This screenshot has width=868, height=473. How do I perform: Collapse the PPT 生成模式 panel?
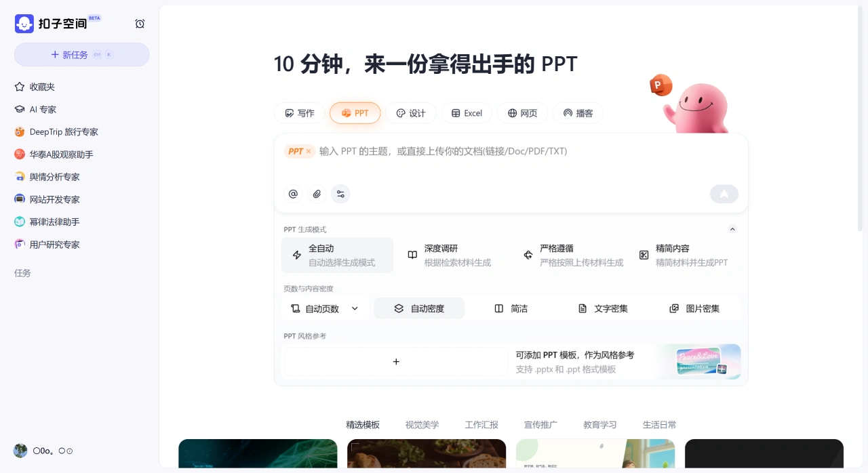click(x=732, y=229)
